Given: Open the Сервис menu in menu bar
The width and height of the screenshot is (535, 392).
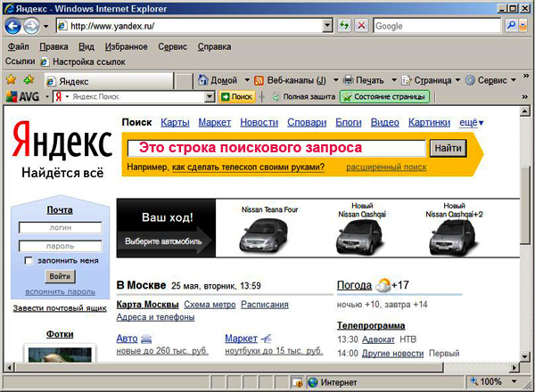Looking at the screenshot, I should (x=172, y=46).
